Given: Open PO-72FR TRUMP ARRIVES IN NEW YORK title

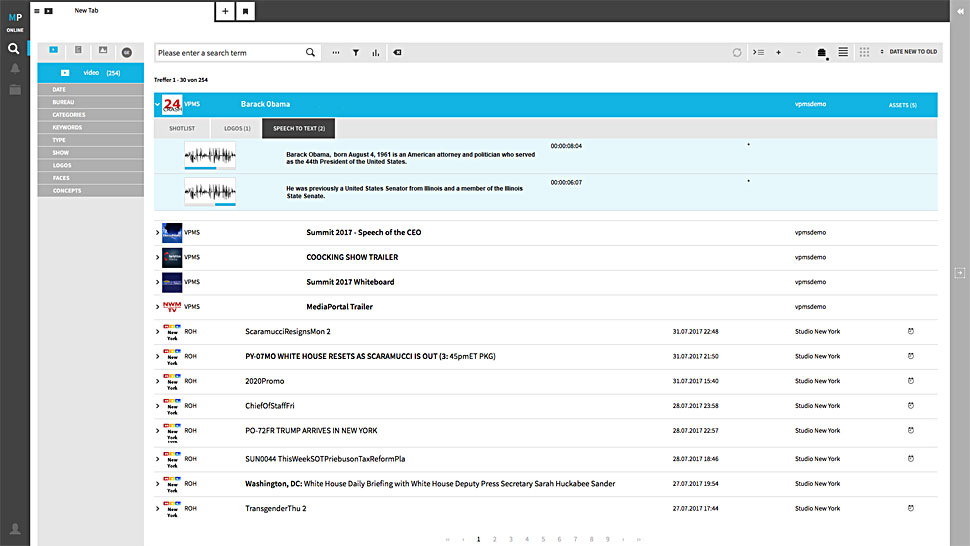Looking at the screenshot, I should pos(311,430).
